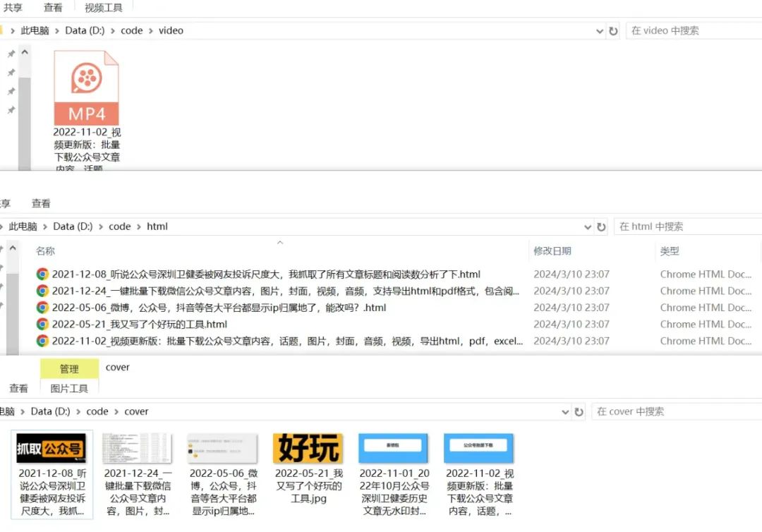Click Data (D:) in cover window breadcrumb

click(51, 411)
